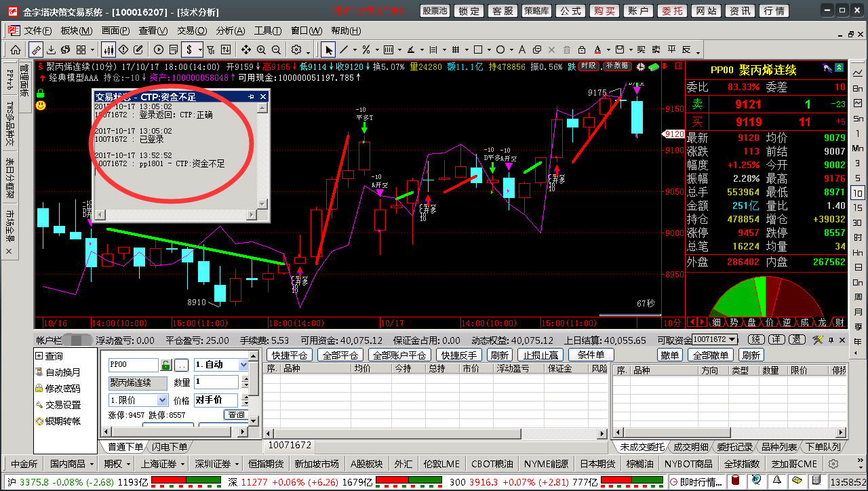Select the ruler measurement tool
The image size is (868, 491).
[x=36, y=50]
